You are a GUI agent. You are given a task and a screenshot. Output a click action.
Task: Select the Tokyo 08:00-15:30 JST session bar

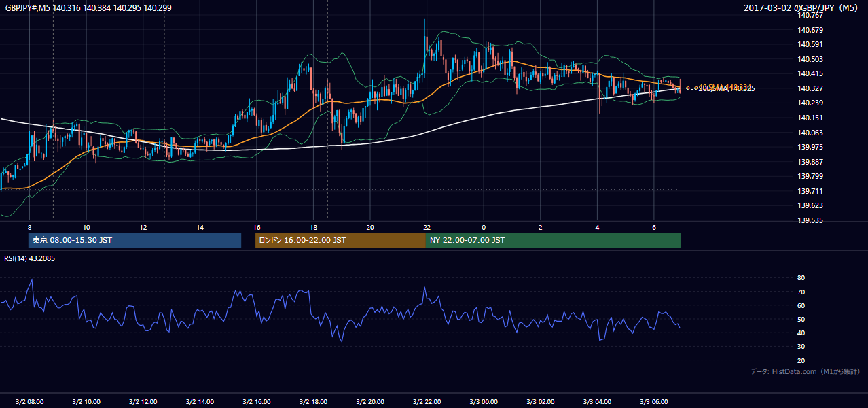tap(134, 240)
